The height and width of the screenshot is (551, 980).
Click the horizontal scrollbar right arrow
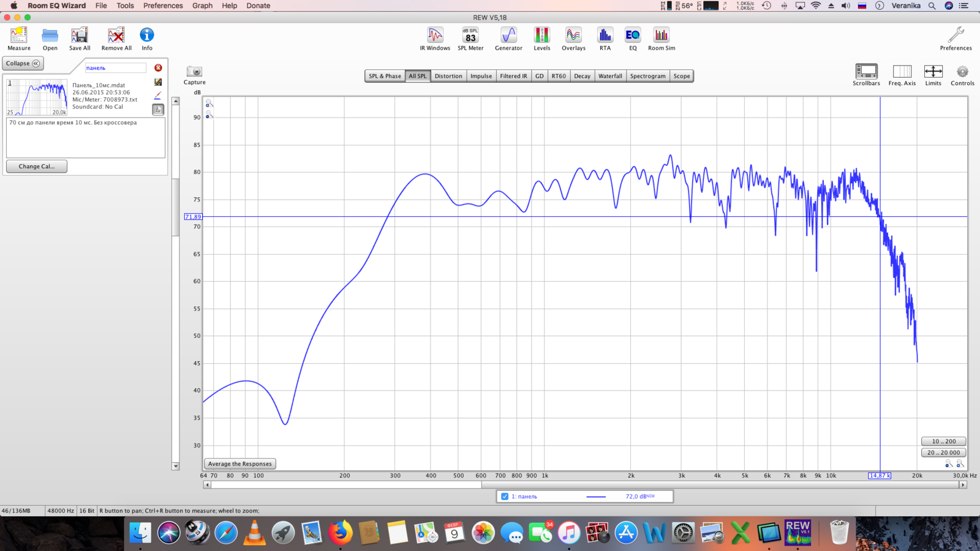pyautogui.click(x=963, y=485)
